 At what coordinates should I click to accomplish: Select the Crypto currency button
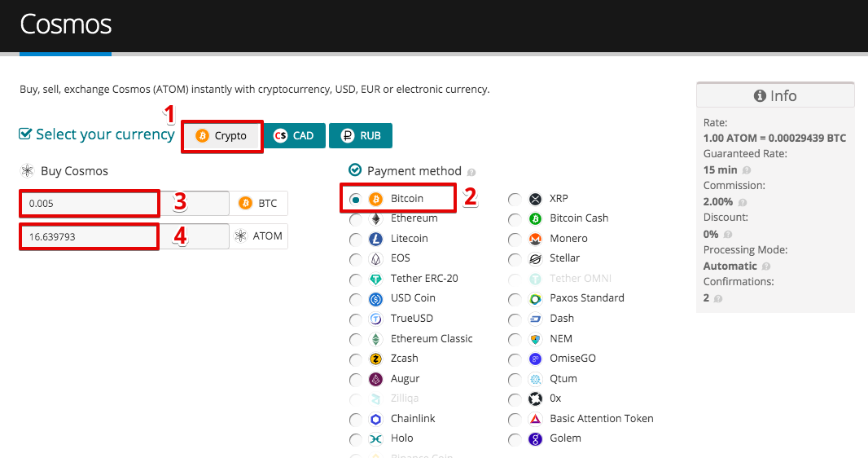pos(222,136)
